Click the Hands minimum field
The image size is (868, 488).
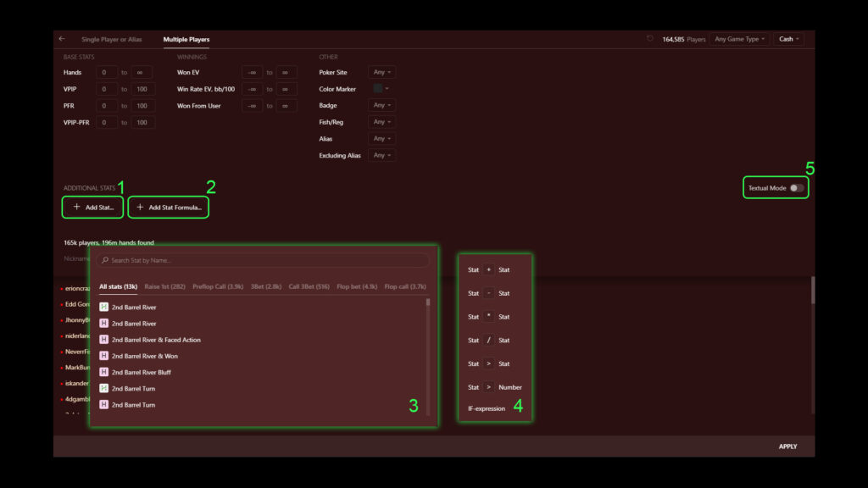click(x=106, y=73)
